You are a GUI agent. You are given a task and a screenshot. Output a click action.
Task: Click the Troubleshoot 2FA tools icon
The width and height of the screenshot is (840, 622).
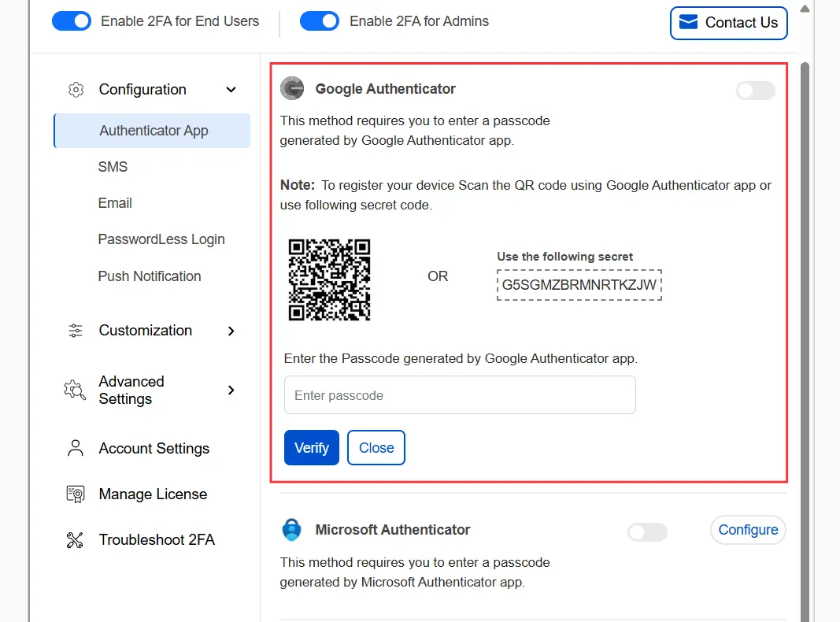pos(75,540)
